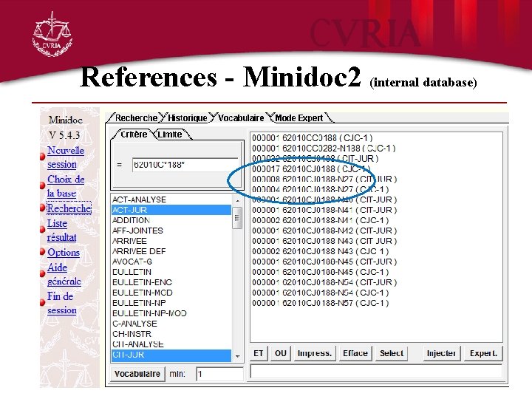
Task: Click the field list scroll-up arrow
Action: pos(237,200)
